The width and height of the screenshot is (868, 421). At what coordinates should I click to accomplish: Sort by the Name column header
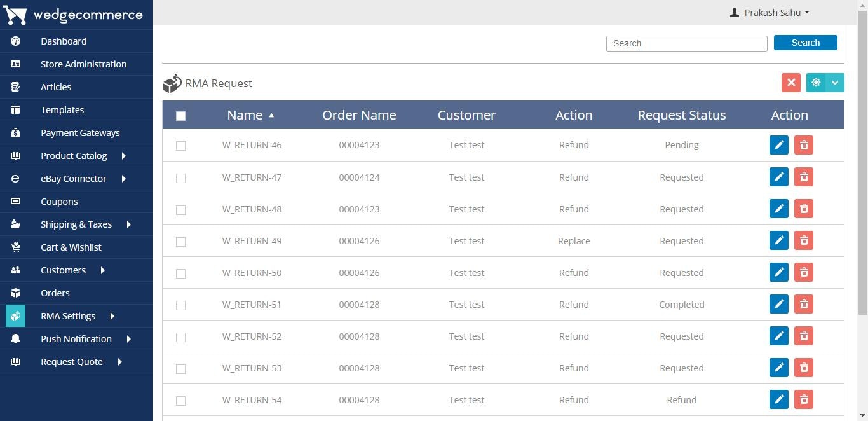[x=245, y=115]
